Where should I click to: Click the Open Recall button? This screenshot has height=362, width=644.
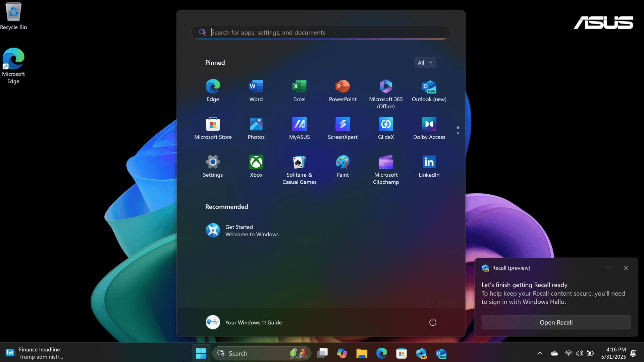click(x=556, y=322)
